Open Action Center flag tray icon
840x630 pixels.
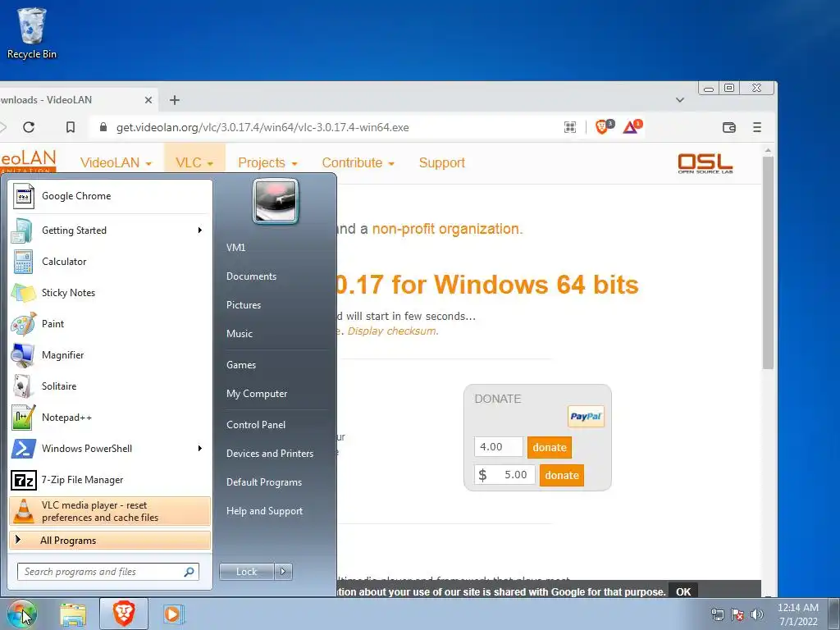pyautogui.click(x=737, y=614)
